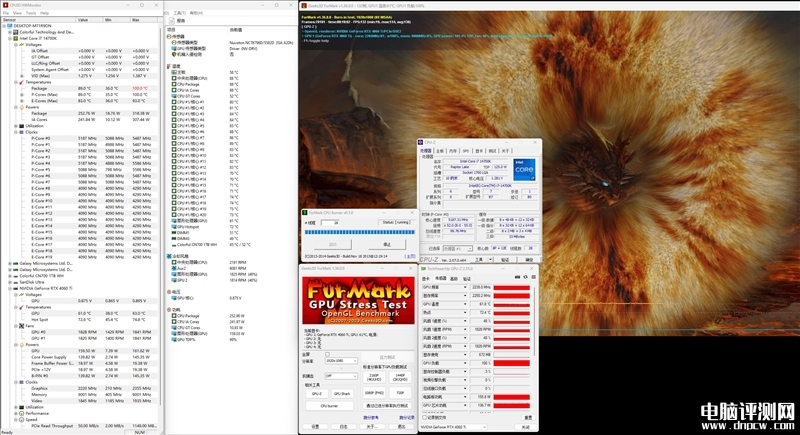Click the 报告 report page icon in the sensor window
This screenshot has width=800, height=435.
[172, 21]
